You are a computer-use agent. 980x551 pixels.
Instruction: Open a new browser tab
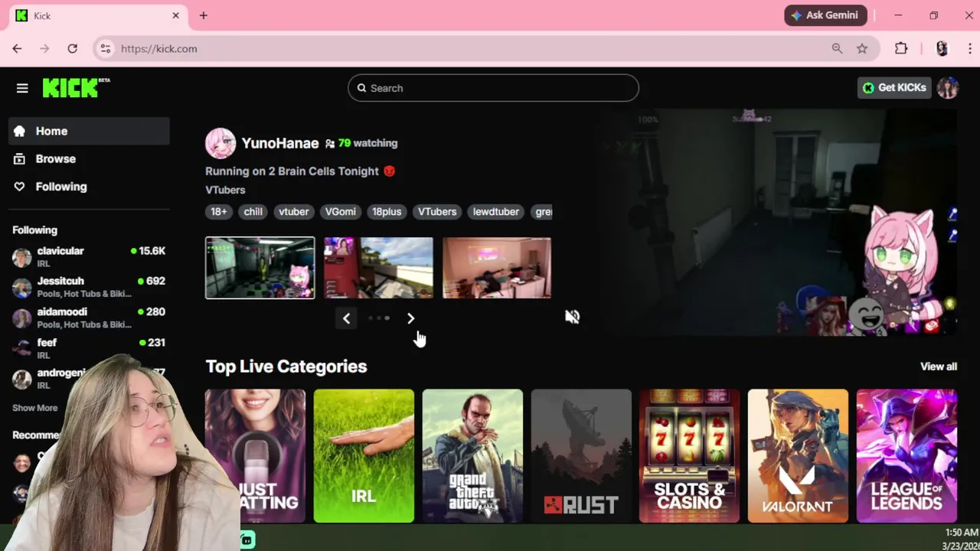point(203,15)
